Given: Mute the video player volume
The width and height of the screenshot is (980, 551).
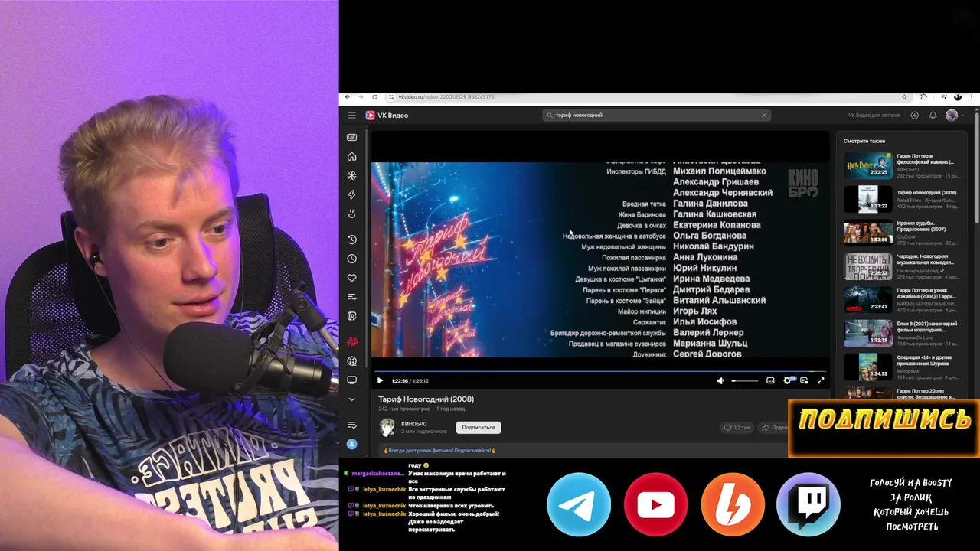Looking at the screenshot, I should coord(720,380).
